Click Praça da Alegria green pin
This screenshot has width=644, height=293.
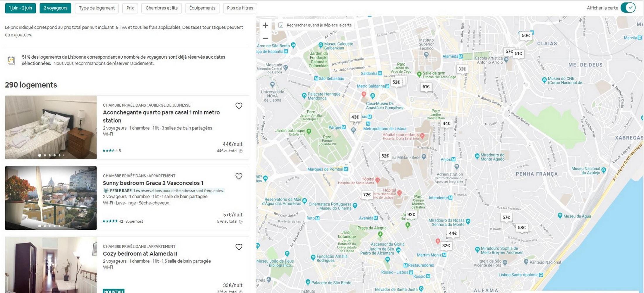point(380,234)
